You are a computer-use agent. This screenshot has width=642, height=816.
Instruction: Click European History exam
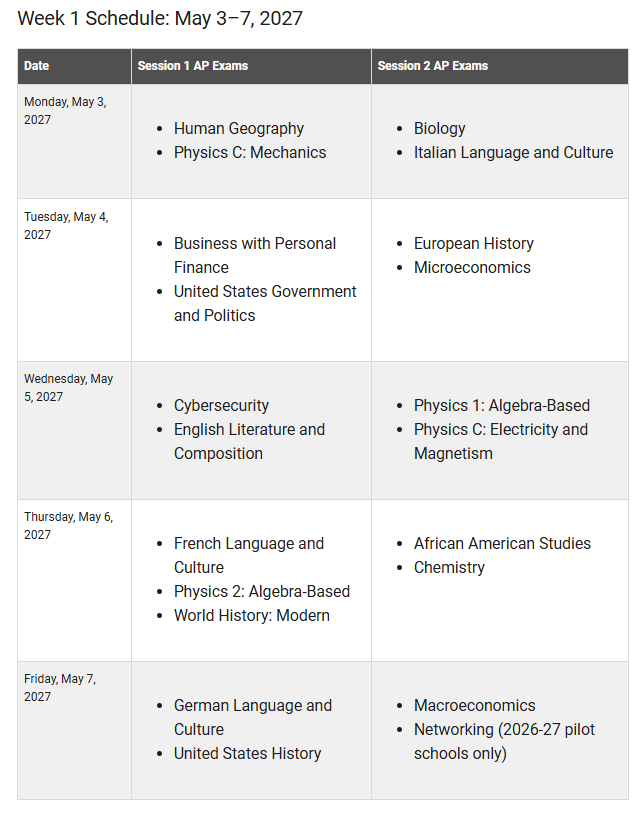coord(474,244)
